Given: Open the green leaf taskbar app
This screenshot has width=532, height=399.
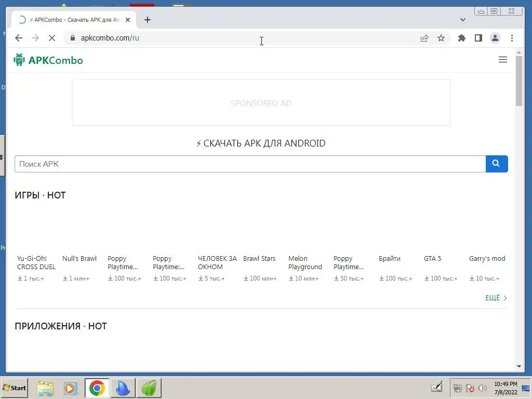Looking at the screenshot, I should (x=149, y=388).
